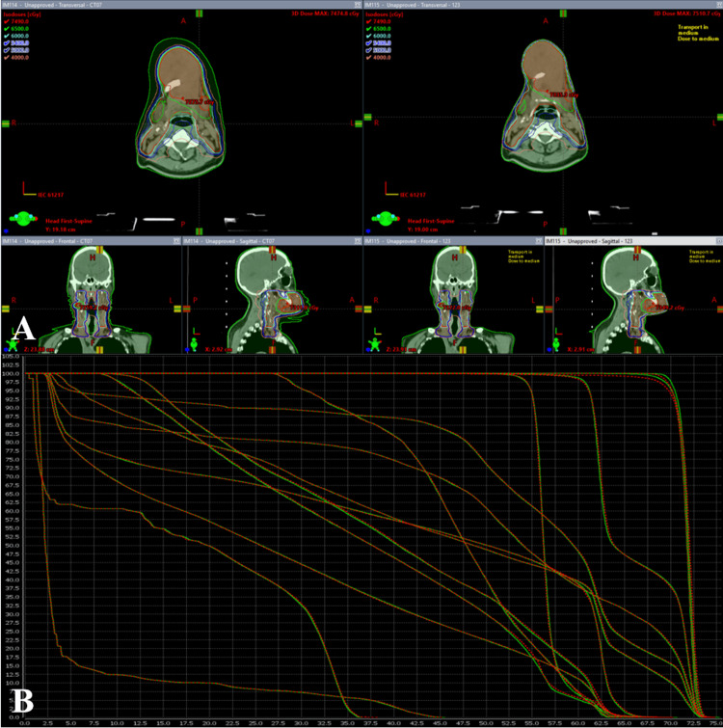Screen dimensions: 723x728
Task: Grab the left plane handle in IM115 transversal view
Action: tap(368, 117)
